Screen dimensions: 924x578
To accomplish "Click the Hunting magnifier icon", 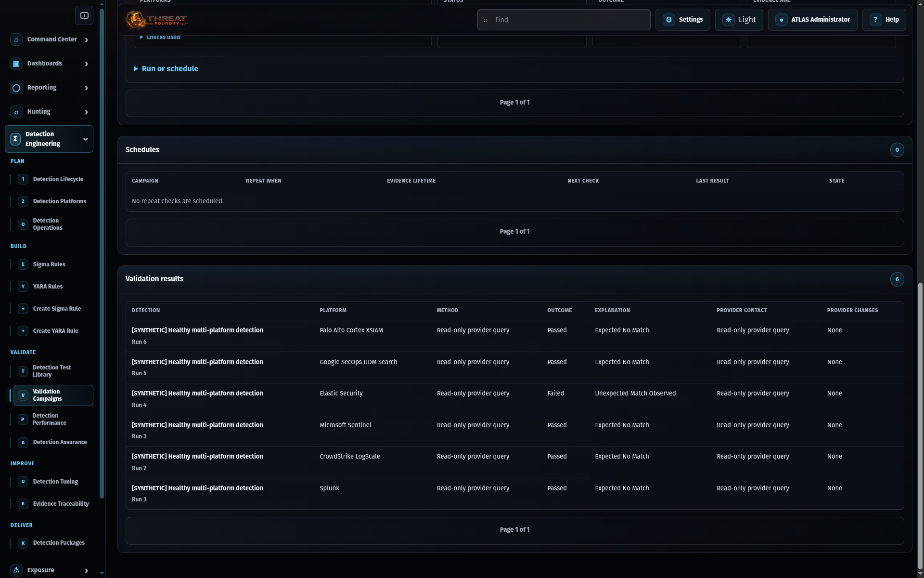I will (x=16, y=112).
